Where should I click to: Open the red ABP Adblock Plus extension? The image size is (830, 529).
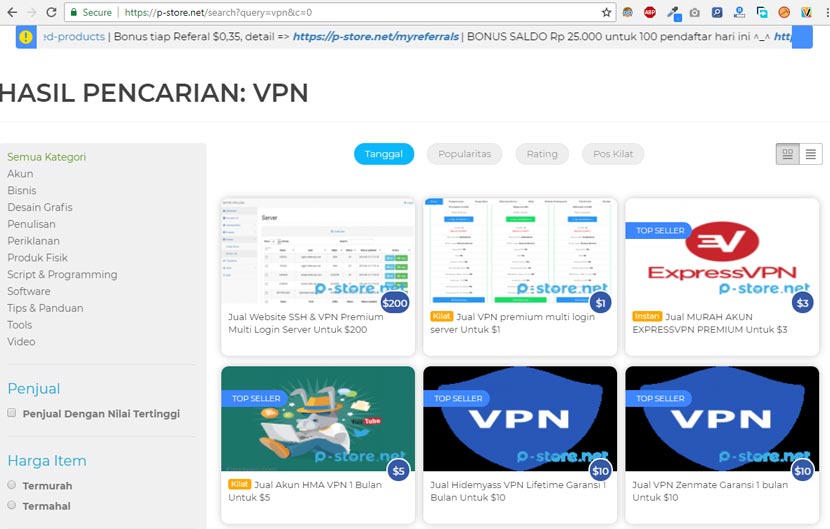649,12
